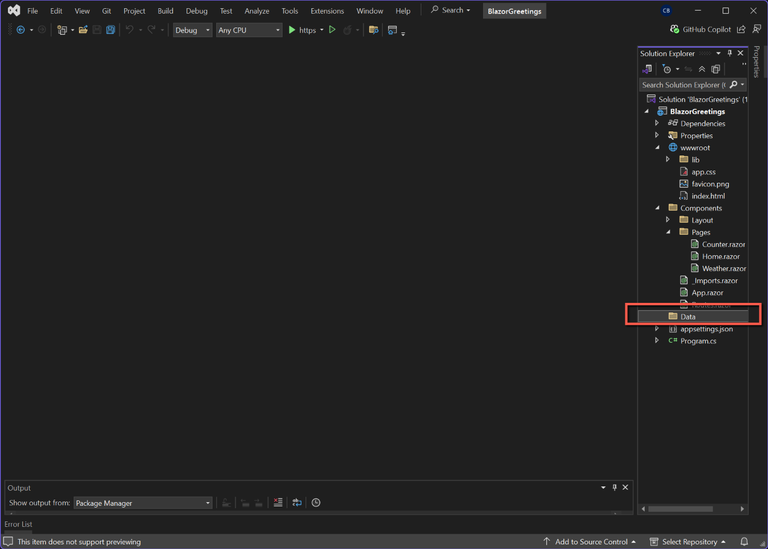
Task: Open the Build menu
Action: click(165, 11)
